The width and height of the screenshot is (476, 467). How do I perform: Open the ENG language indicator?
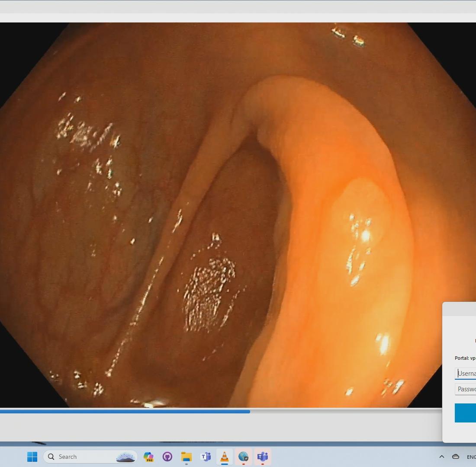click(x=471, y=457)
